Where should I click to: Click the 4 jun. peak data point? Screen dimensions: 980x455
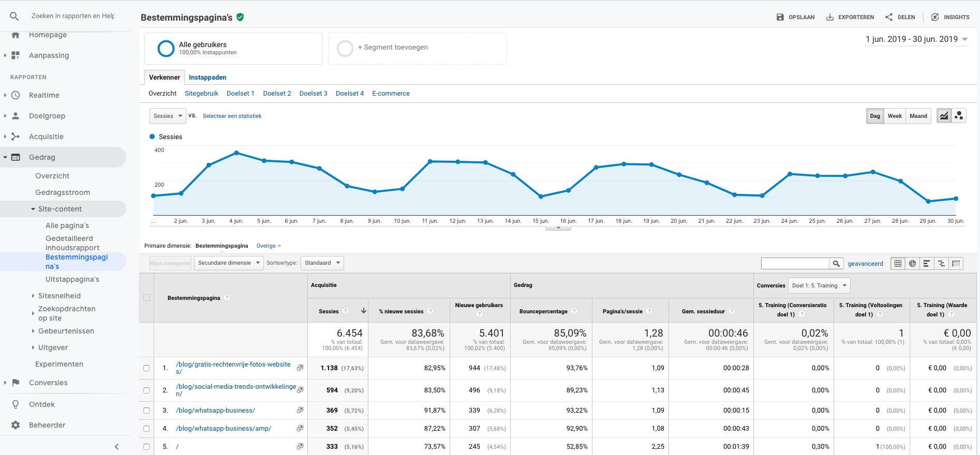[x=236, y=153]
